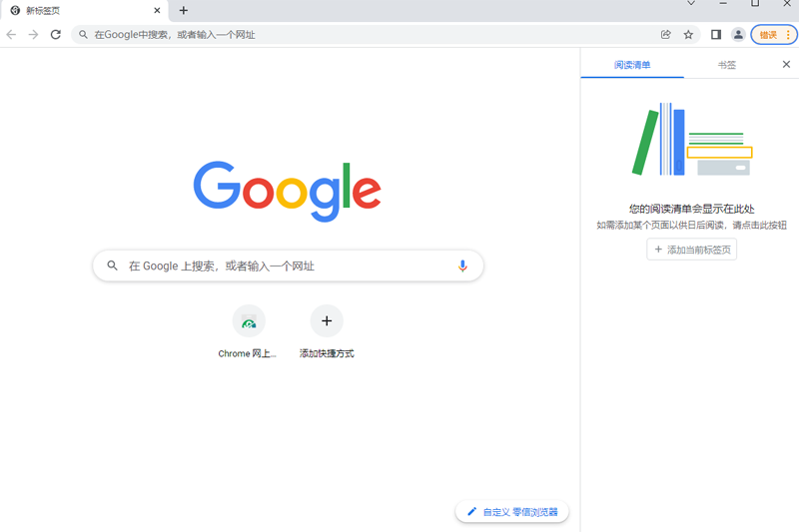
Task: Reload the current page
Action: tap(56, 35)
